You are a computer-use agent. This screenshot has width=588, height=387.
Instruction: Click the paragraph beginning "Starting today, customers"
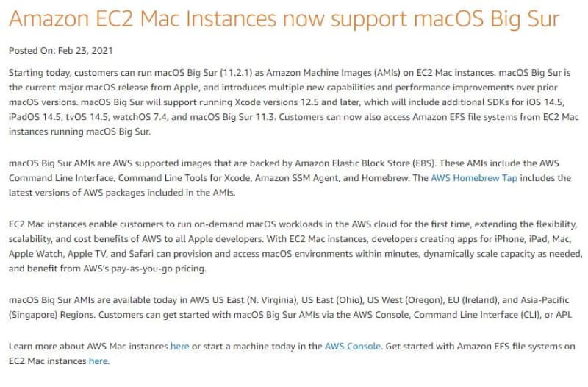[294, 102]
